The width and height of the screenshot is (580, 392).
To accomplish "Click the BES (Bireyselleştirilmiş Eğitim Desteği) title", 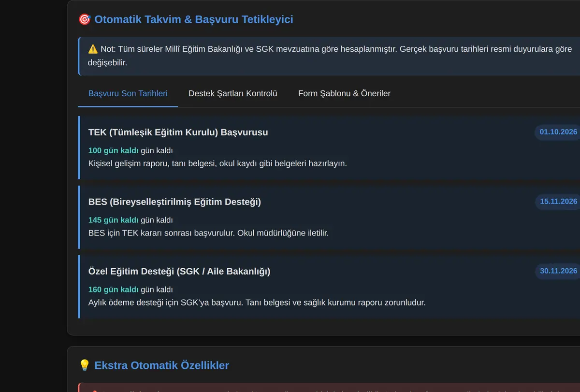I will click(x=174, y=202).
